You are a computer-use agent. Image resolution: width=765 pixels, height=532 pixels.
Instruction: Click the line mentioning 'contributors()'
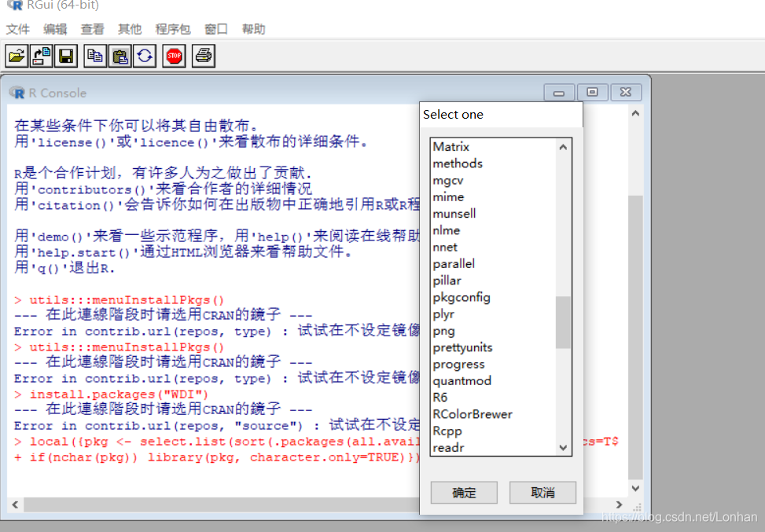pyautogui.click(x=163, y=189)
